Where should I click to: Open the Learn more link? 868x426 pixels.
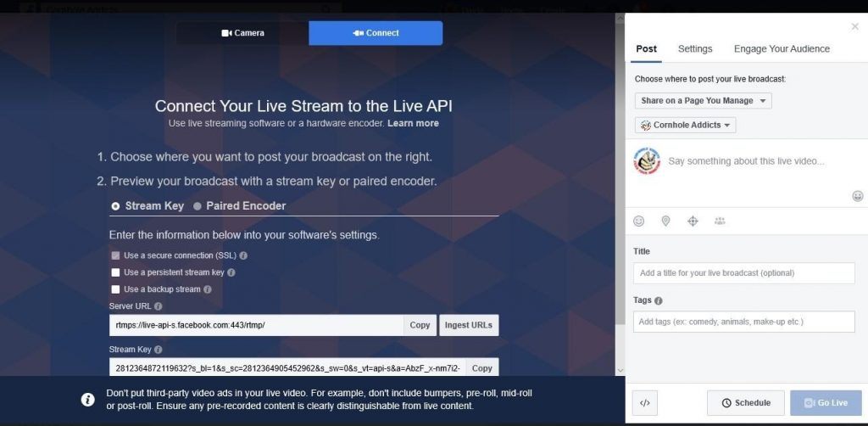pyautogui.click(x=413, y=124)
